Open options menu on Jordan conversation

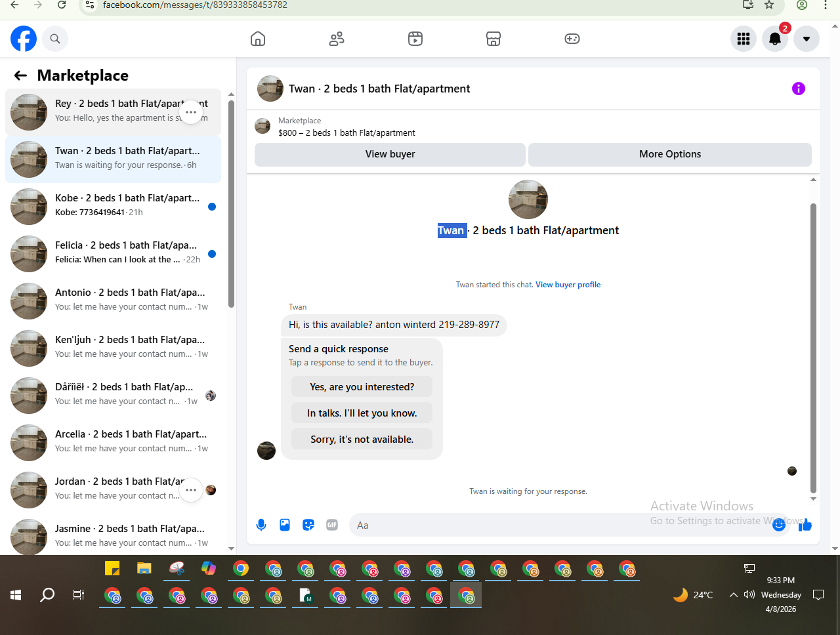191,490
